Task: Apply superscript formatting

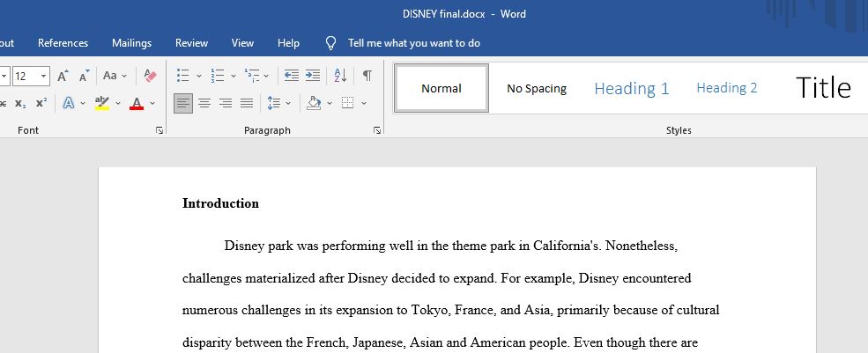Action: pyautogui.click(x=41, y=104)
